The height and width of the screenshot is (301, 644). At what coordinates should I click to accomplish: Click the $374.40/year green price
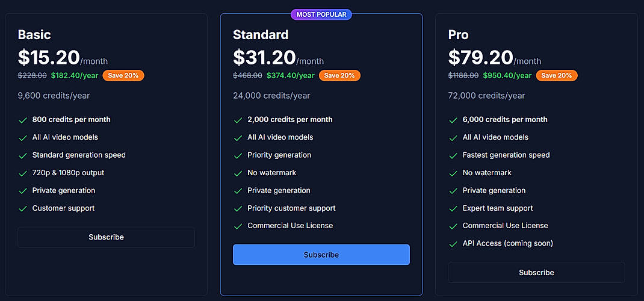(x=291, y=76)
